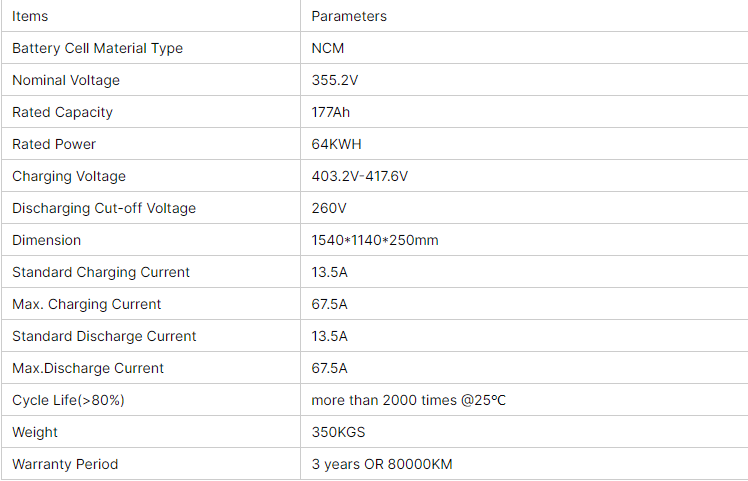This screenshot has height=481, width=748.
Task: Click the '64KWH' rated power value
Action: pos(335,144)
